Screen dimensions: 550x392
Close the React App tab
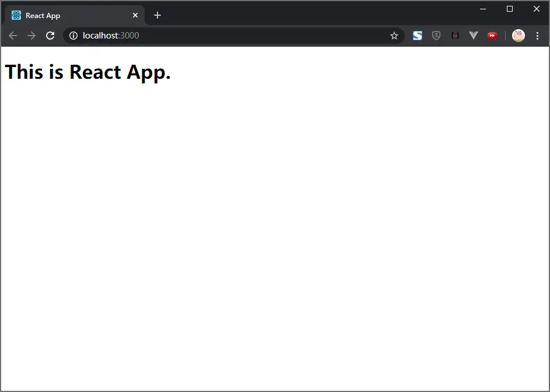coord(135,15)
